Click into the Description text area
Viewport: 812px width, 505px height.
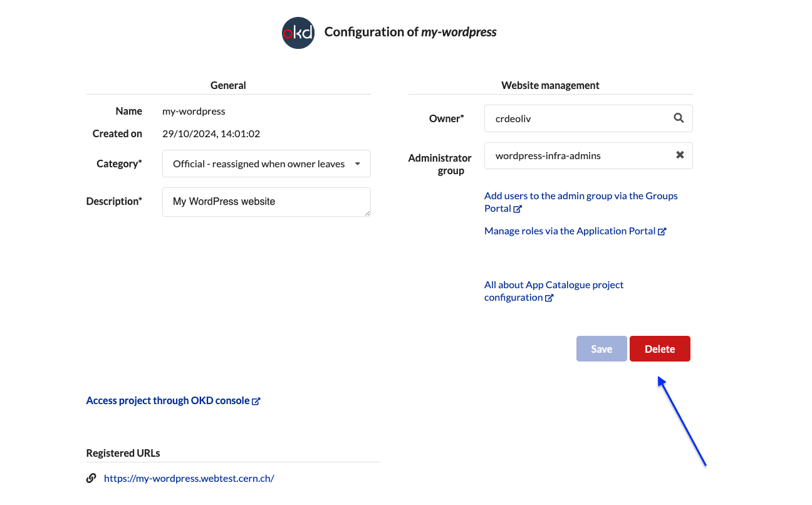[266, 202]
